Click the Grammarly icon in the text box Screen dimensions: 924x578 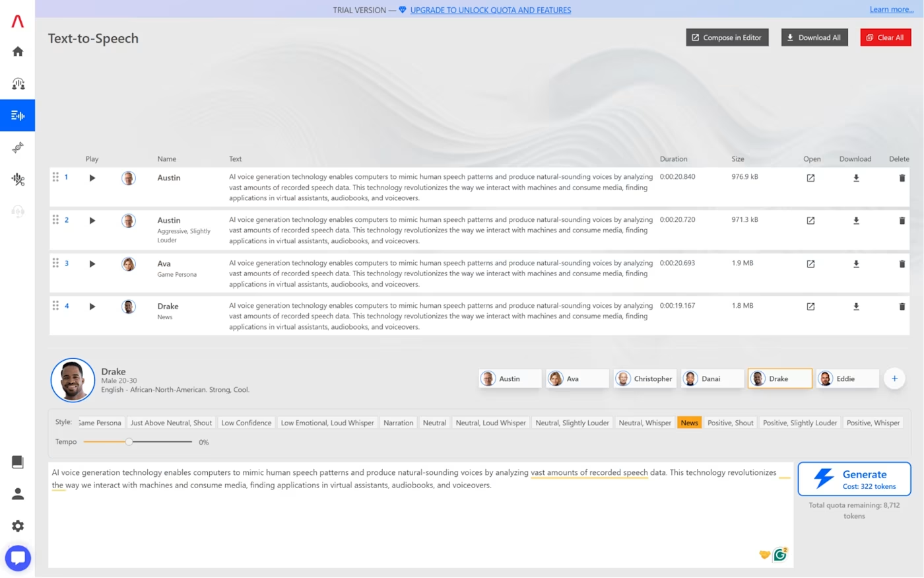tap(780, 554)
